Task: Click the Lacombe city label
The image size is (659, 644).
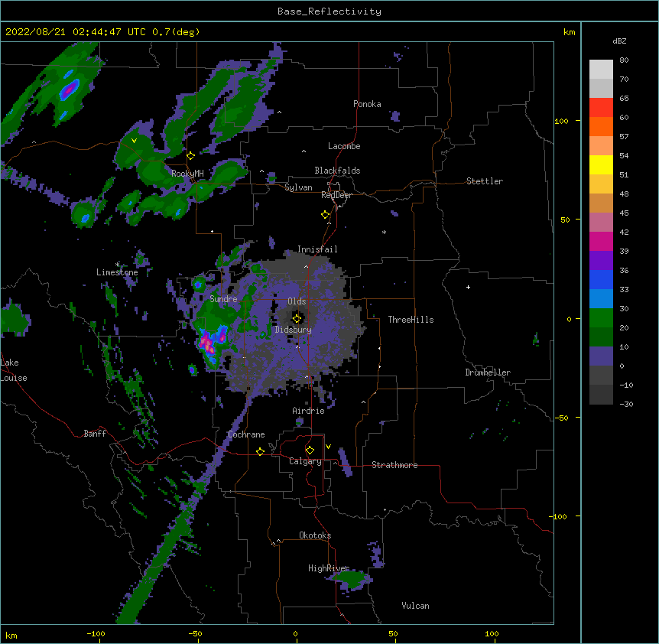Action: (344, 146)
